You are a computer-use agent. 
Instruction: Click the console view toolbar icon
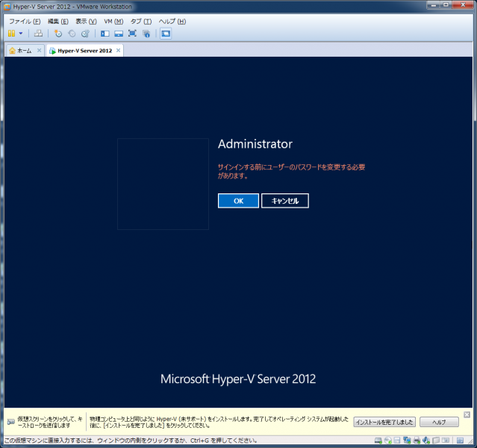pos(166,34)
